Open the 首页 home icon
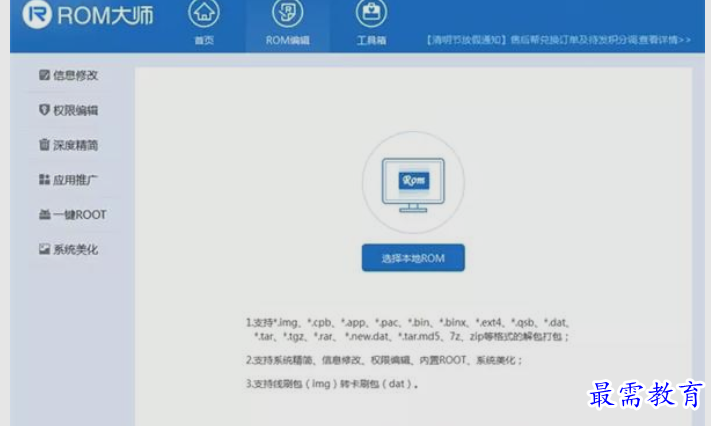711x426 pixels. click(204, 13)
